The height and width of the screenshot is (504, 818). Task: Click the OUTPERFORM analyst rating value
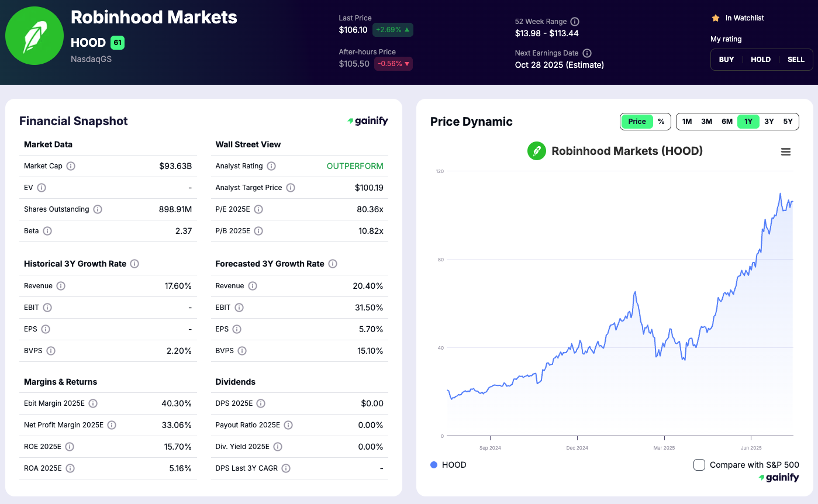pyautogui.click(x=355, y=166)
